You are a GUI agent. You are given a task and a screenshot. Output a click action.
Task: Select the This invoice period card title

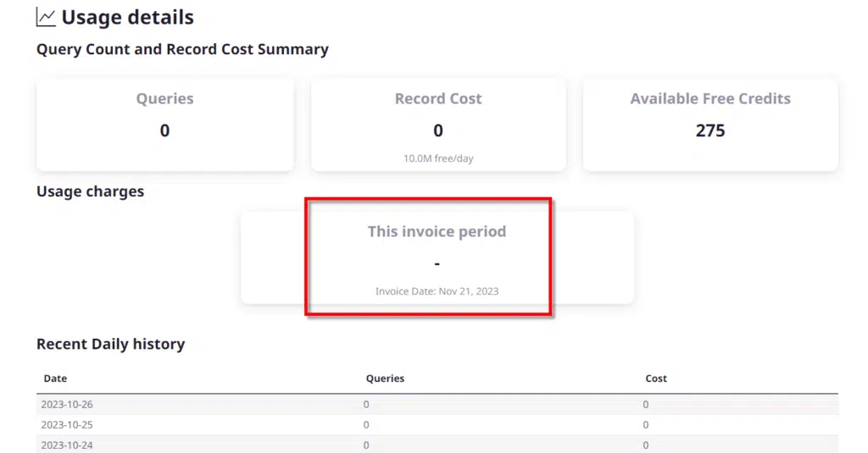(x=437, y=231)
